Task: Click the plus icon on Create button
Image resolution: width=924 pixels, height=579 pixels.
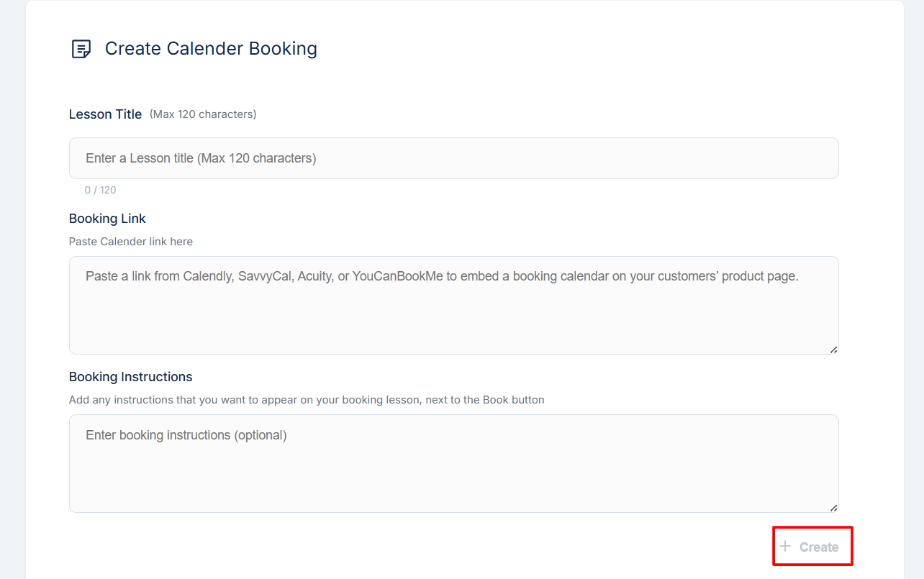Action: [x=785, y=547]
